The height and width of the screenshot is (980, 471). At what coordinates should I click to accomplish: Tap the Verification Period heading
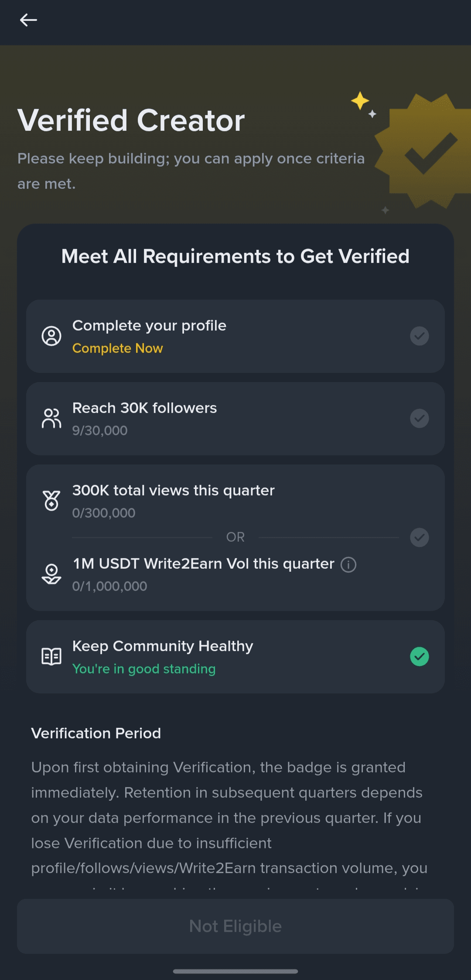coord(96,733)
